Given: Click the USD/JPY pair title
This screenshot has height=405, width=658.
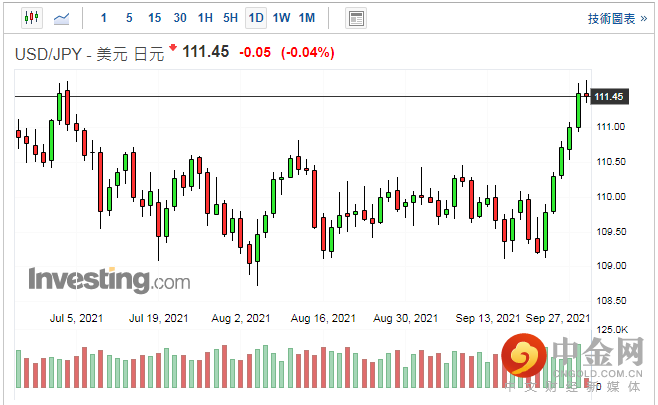Looking at the screenshot, I should pyautogui.click(x=47, y=53).
